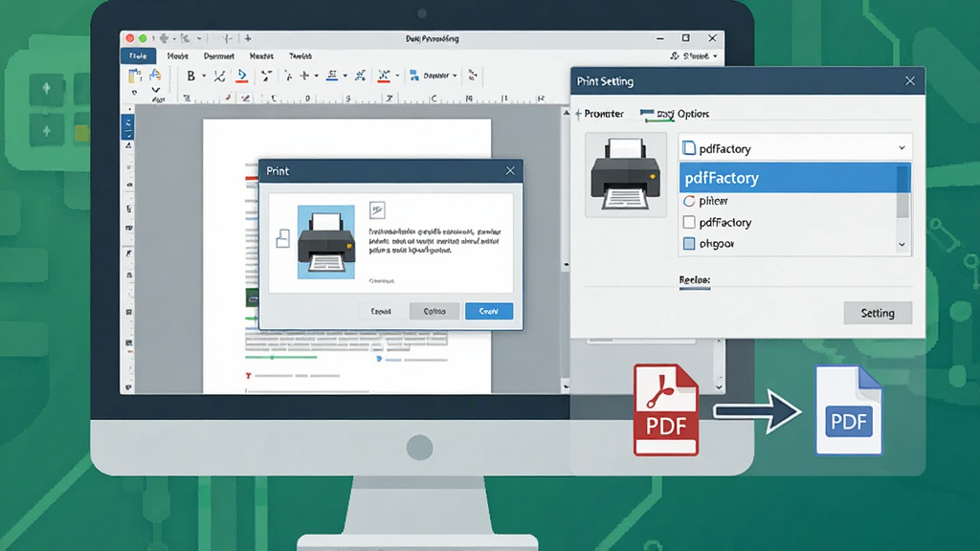
Task: Click the red-underlined font color icon in toolbar
Action: [x=242, y=77]
